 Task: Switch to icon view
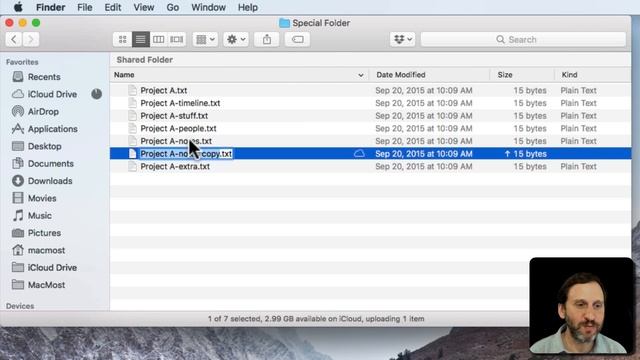pyautogui.click(x=122, y=39)
